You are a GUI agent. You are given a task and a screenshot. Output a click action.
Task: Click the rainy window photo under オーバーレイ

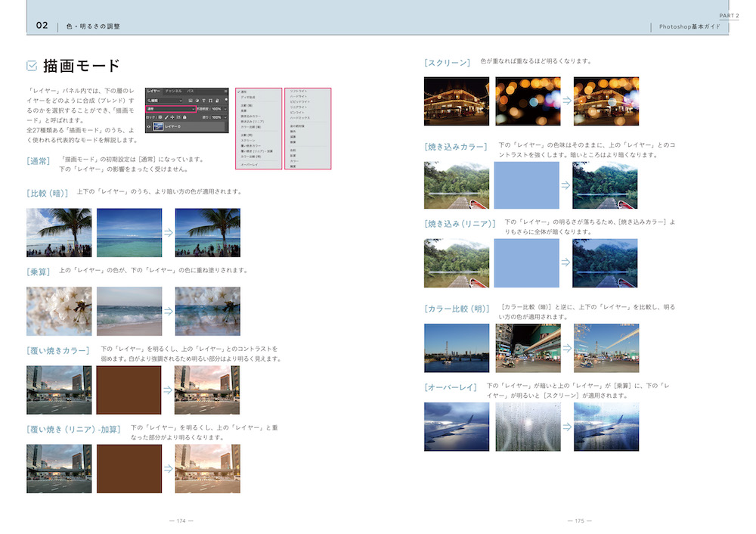pos(528,427)
